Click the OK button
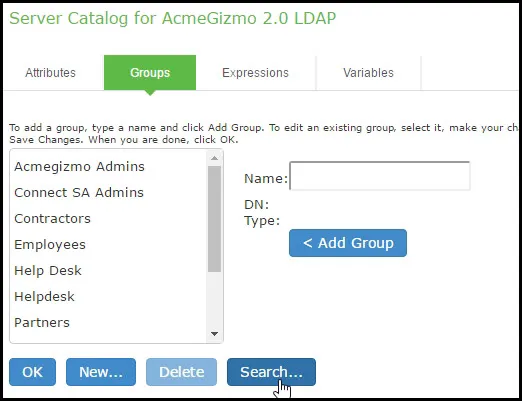Viewport: 522px width, 401px height. [32, 372]
